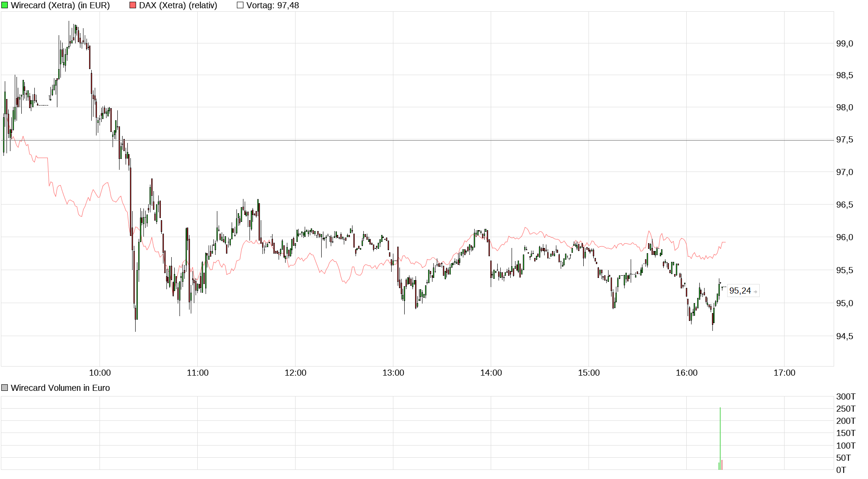868x479 pixels.
Task: Click the 94,5 price axis label
Action: (x=845, y=336)
